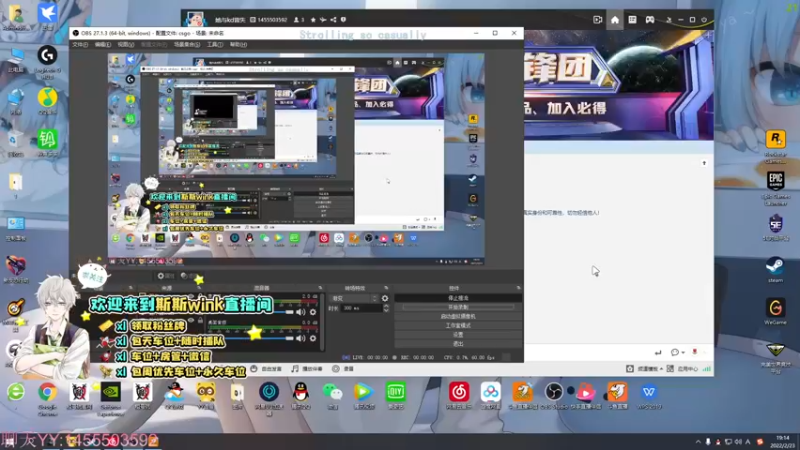This screenshot has width=800, height=450.
Task: Step the transition duration spinner
Action: 386,308
